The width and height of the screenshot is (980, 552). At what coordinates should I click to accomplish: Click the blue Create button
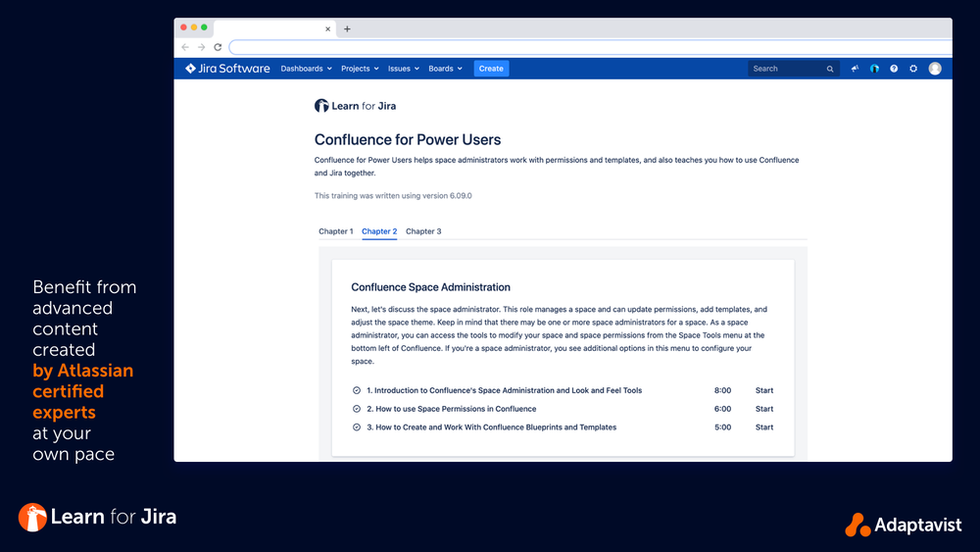coord(491,69)
